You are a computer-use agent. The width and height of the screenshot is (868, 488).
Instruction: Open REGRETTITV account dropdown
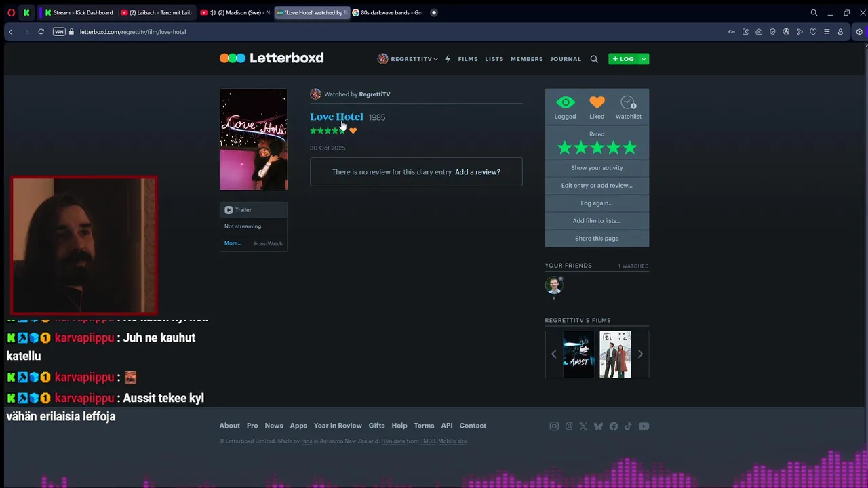pyautogui.click(x=408, y=59)
